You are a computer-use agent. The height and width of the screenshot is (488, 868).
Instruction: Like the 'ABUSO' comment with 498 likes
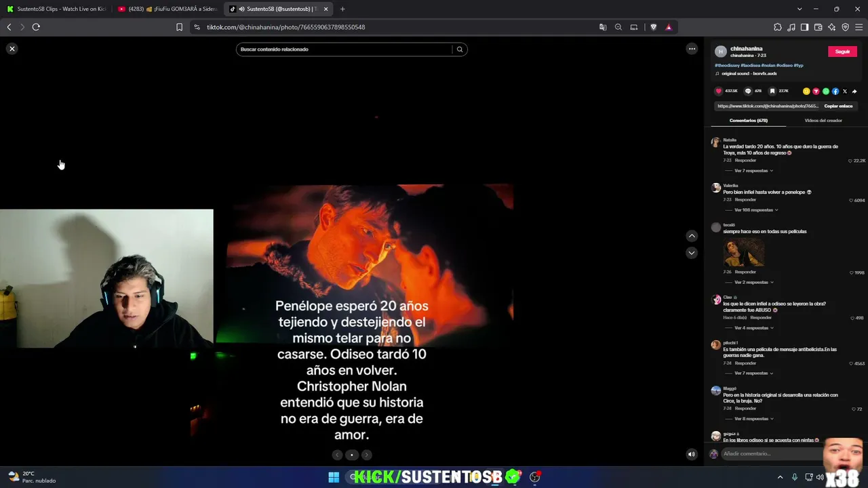click(x=852, y=318)
